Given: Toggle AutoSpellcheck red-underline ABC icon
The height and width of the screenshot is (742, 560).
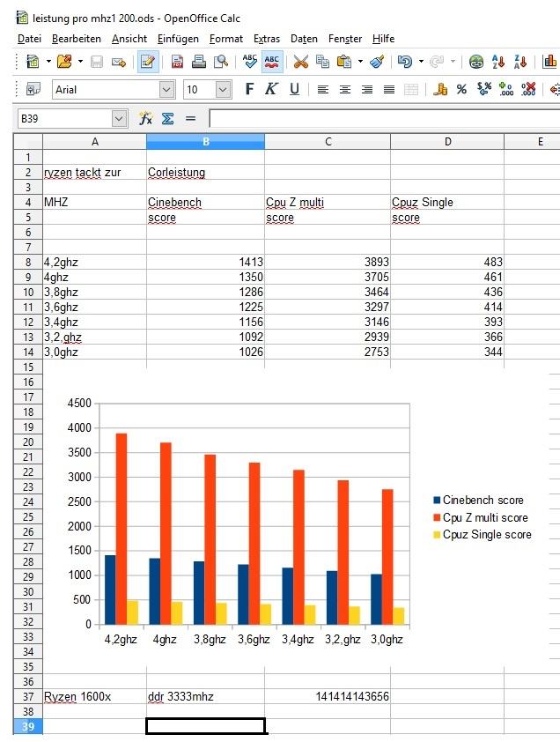Looking at the screenshot, I should point(271,62).
